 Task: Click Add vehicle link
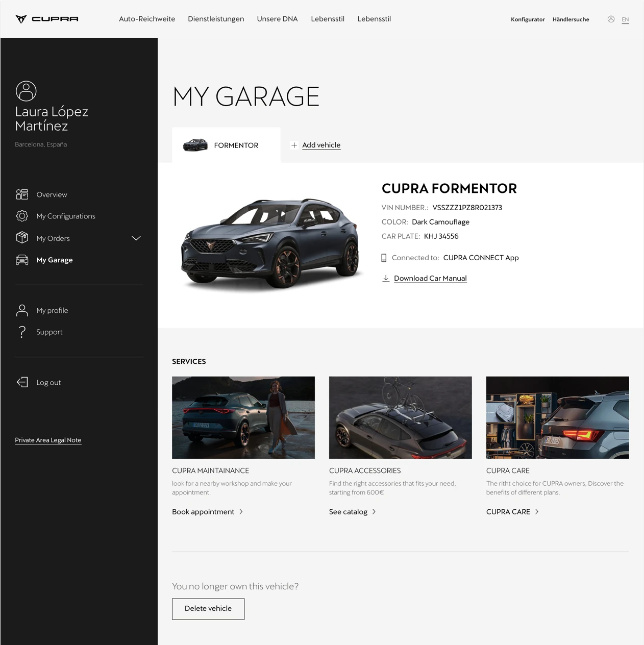coord(321,145)
